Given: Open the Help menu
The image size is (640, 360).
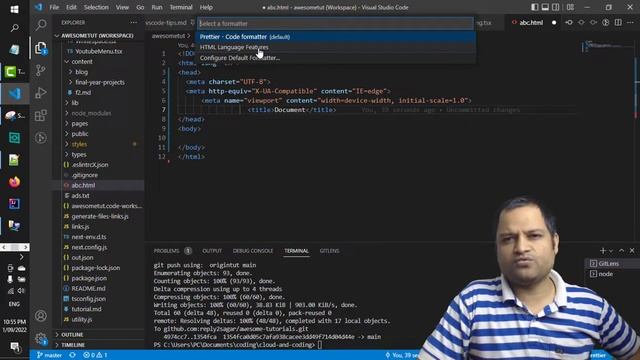Looking at the screenshot, I should tap(206, 7).
